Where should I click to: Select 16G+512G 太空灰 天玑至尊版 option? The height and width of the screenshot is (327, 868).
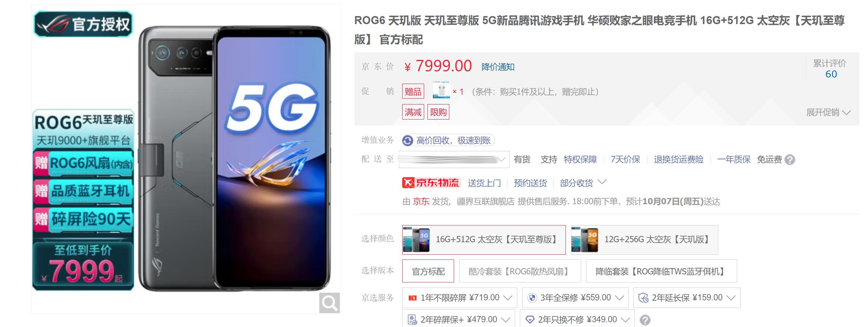[484, 240]
